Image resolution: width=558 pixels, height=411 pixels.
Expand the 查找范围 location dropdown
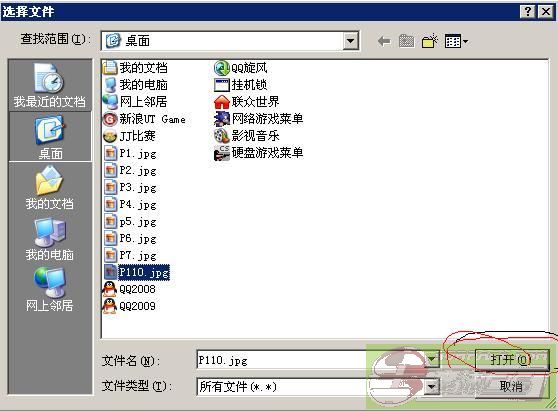351,41
